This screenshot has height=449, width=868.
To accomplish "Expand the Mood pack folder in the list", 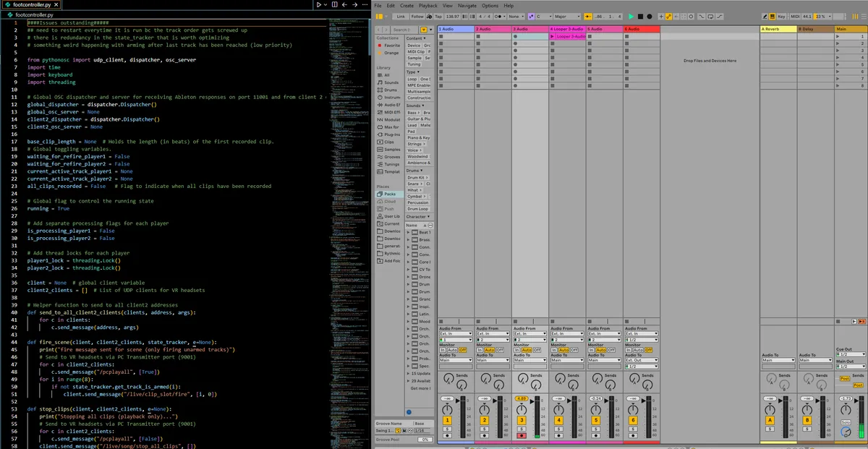I will point(409,321).
